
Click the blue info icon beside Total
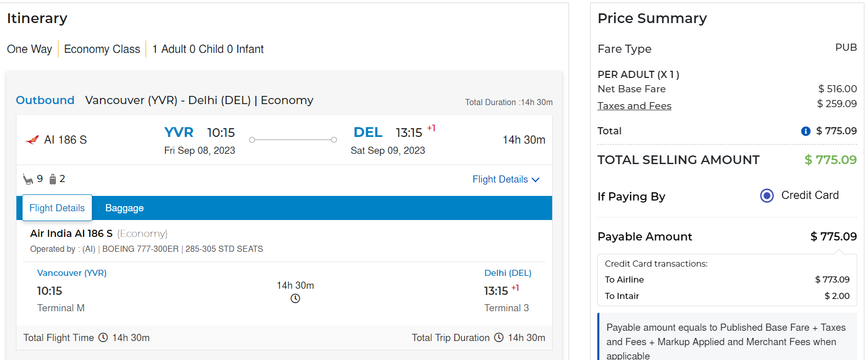coord(805,131)
